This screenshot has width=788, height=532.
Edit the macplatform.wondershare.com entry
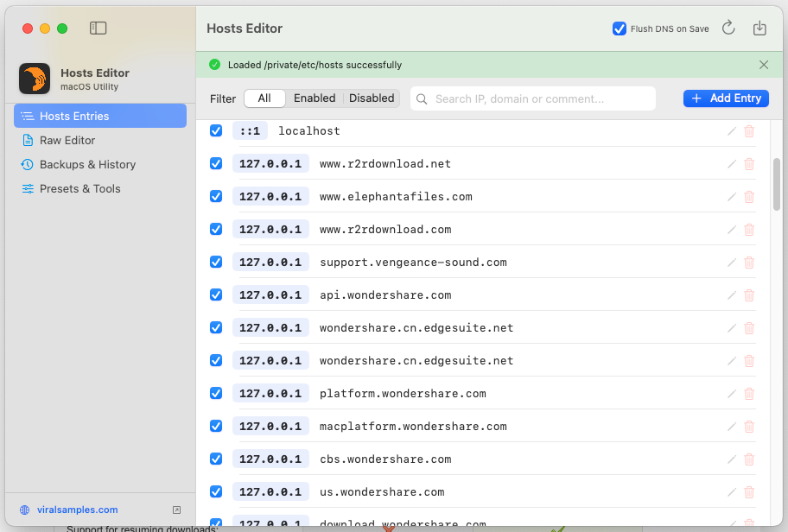[x=732, y=427]
